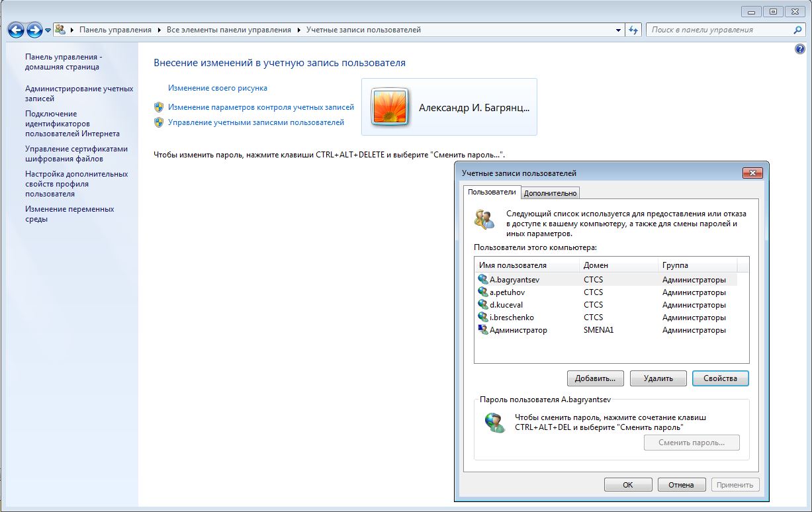Click the a.petuhov user icon

click(x=482, y=292)
